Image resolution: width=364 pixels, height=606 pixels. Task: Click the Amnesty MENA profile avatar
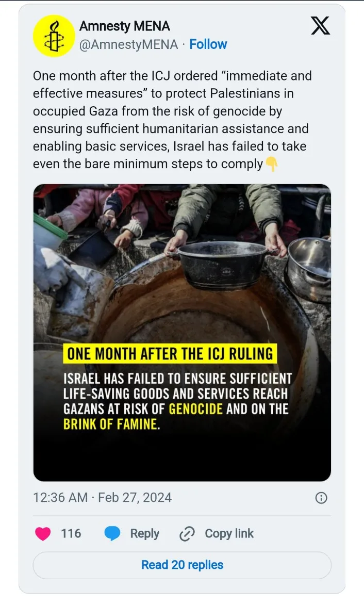(x=54, y=36)
